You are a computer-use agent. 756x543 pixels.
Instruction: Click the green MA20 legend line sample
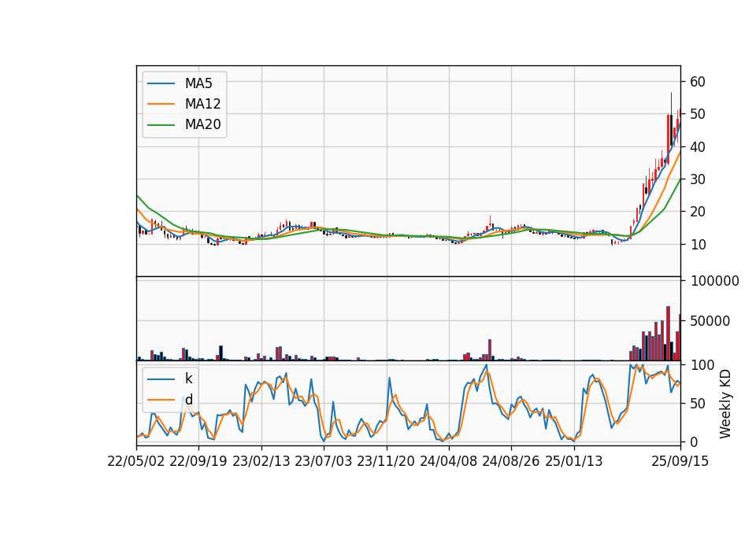pyautogui.click(x=161, y=125)
